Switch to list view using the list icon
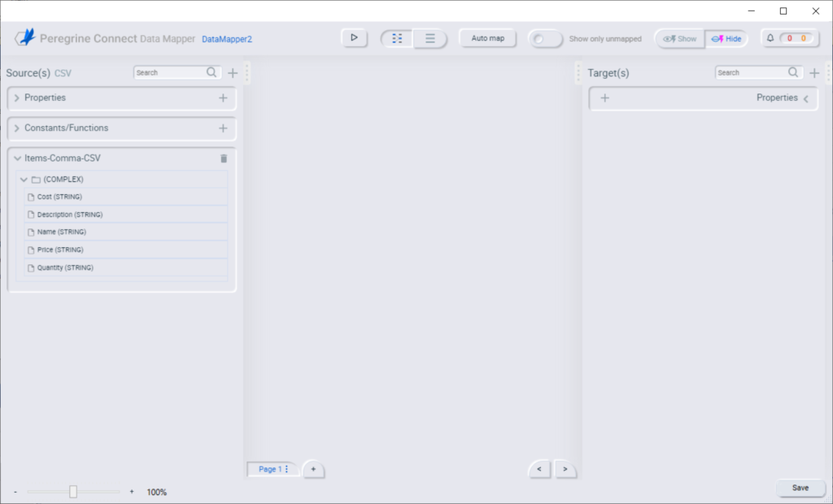 (430, 37)
